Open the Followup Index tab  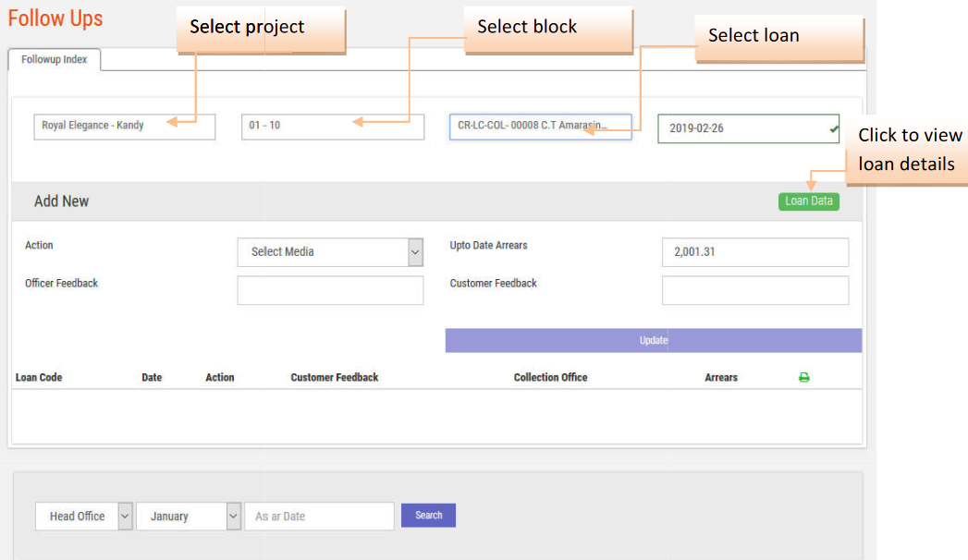pyautogui.click(x=55, y=59)
